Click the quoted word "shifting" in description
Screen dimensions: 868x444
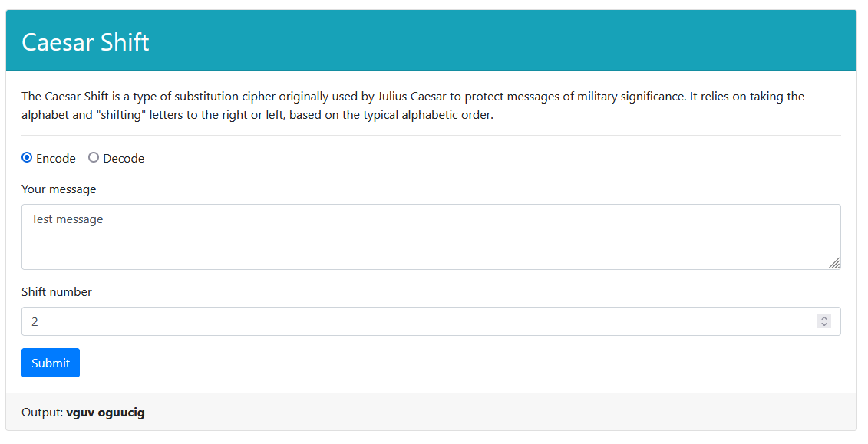[x=120, y=115]
